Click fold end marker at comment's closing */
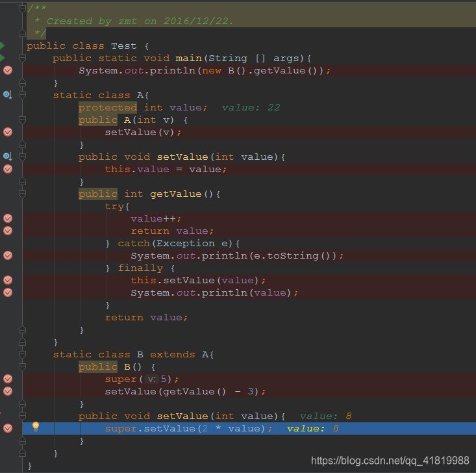 (x=22, y=33)
